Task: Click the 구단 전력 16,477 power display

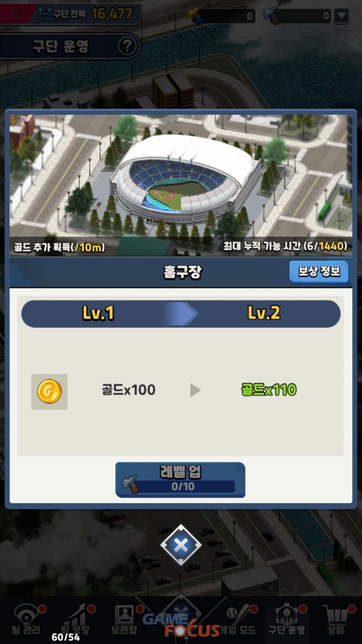Action: coord(86,14)
